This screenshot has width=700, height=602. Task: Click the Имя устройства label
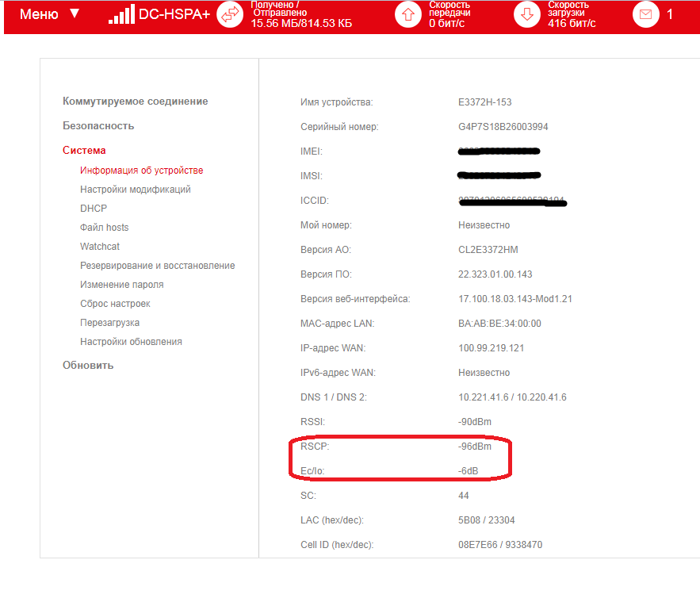(337, 102)
